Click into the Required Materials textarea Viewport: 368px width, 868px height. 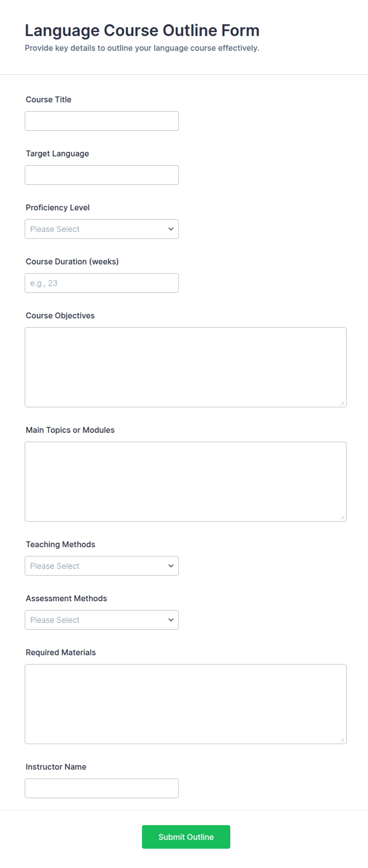click(x=186, y=704)
